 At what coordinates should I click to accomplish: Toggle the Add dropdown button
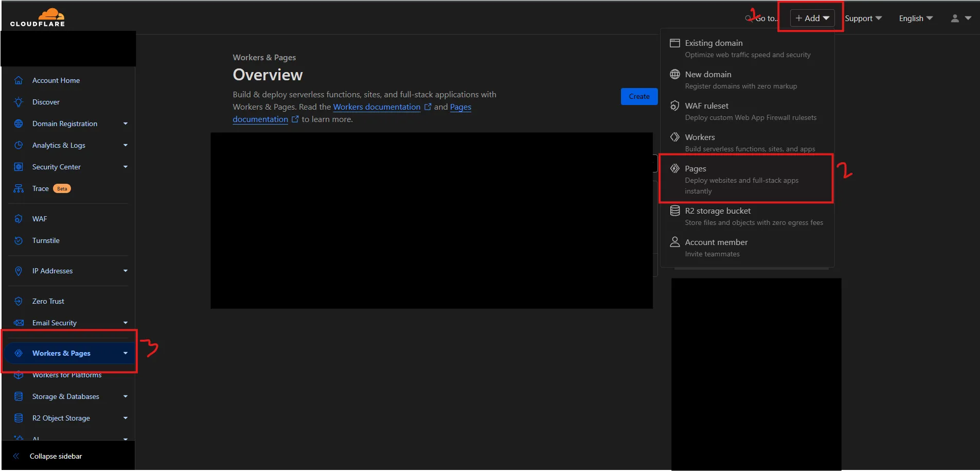pos(812,18)
